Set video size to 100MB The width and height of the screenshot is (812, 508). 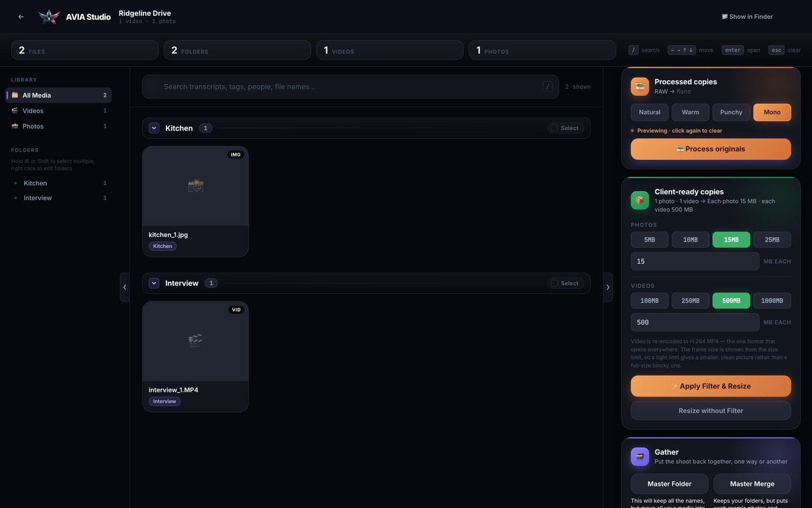(x=650, y=301)
